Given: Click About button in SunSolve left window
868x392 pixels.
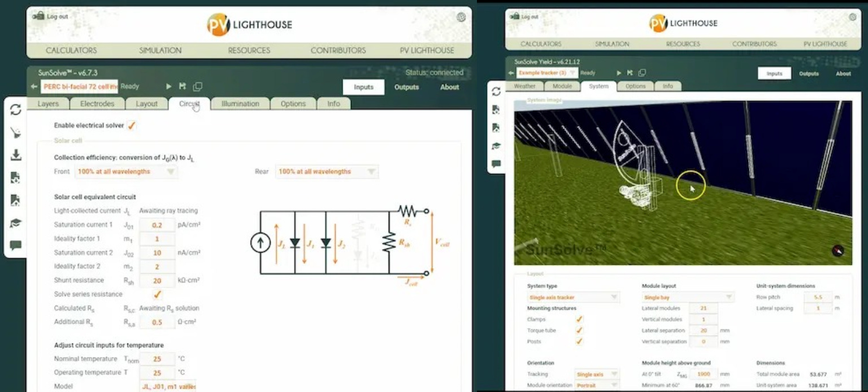Looking at the screenshot, I should pos(449,87).
